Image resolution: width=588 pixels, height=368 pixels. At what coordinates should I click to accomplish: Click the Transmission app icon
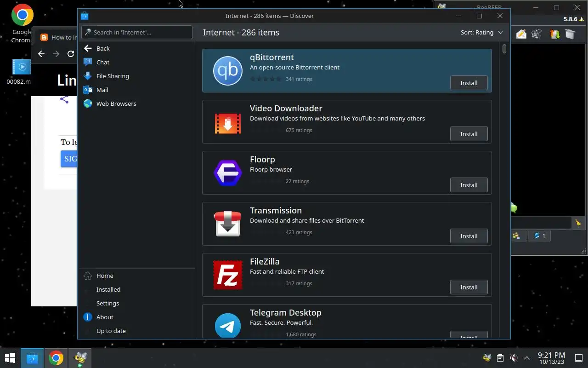click(x=228, y=224)
